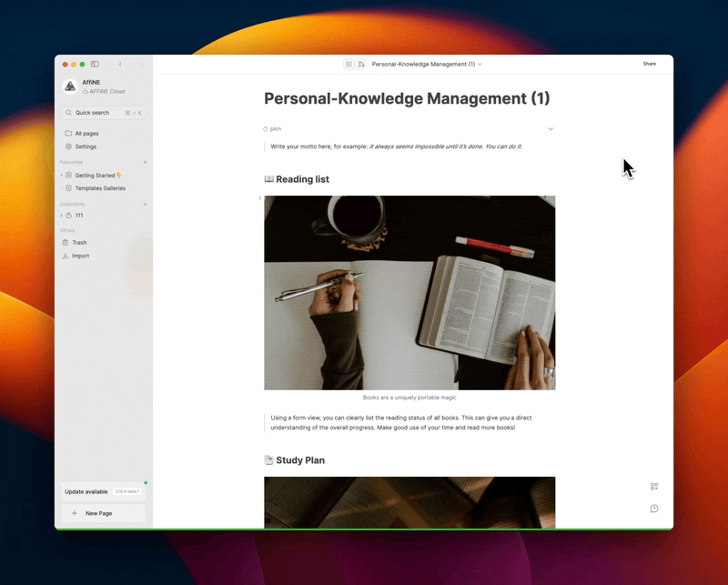This screenshot has width=728, height=585.
Task: Add a new favourite with plus
Action: point(145,162)
